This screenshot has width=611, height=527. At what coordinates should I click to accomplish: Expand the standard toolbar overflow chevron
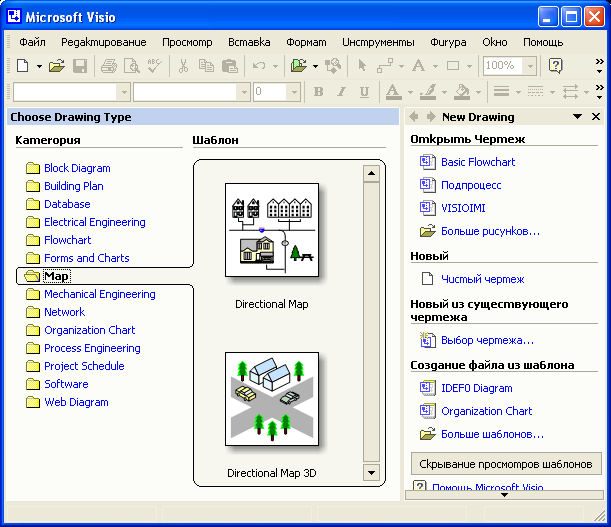pos(600,65)
